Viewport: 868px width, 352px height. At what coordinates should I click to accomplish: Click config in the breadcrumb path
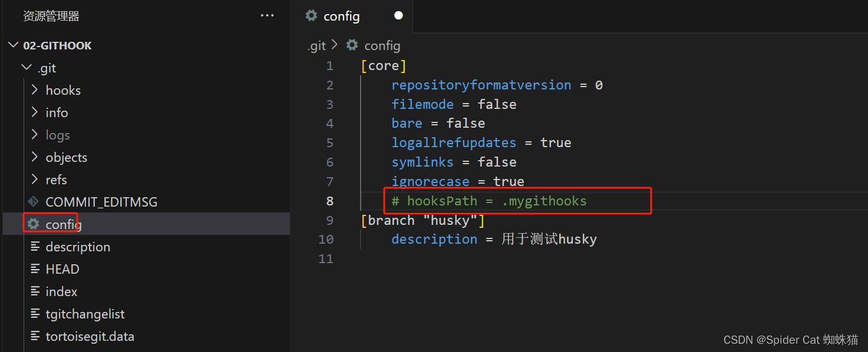point(382,45)
